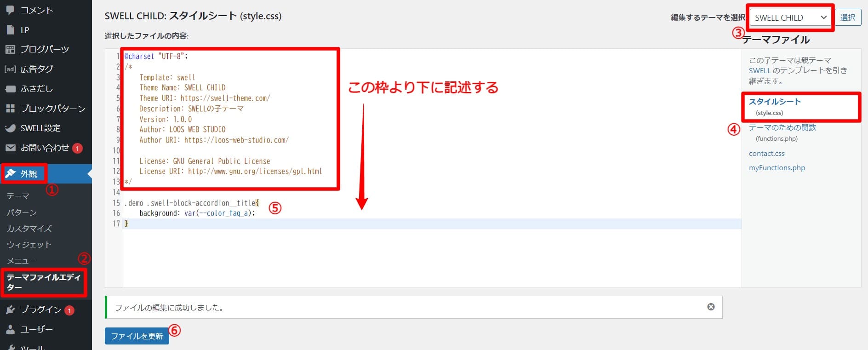Click the [ad] 広告タグ icon
The height and width of the screenshot is (350, 868).
10,69
